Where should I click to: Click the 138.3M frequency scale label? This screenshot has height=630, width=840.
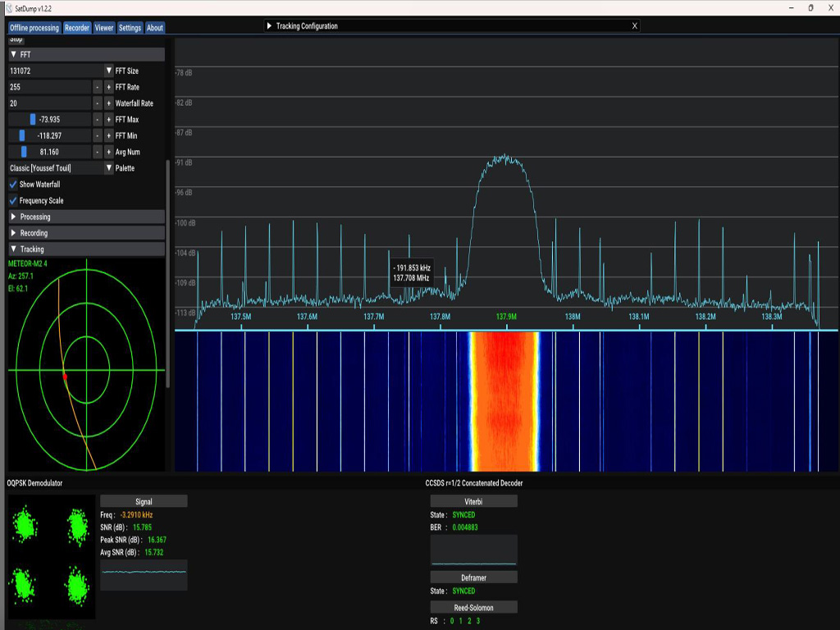click(x=772, y=317)
